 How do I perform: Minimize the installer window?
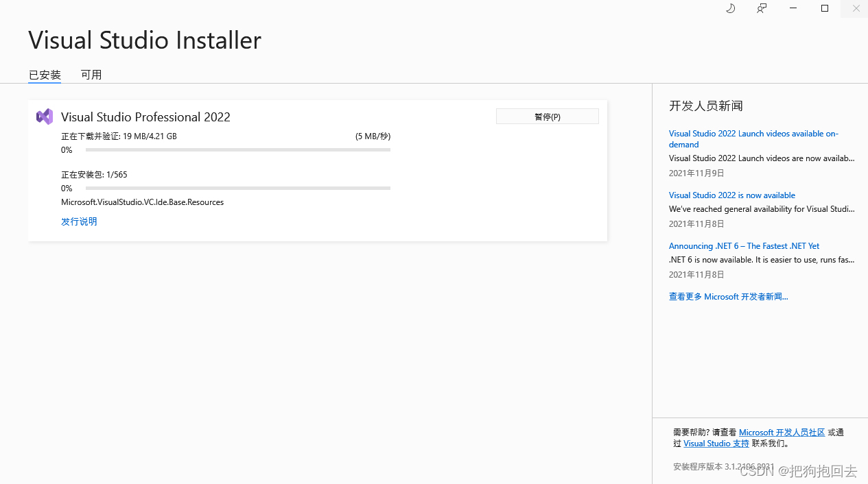click(793, 8)
